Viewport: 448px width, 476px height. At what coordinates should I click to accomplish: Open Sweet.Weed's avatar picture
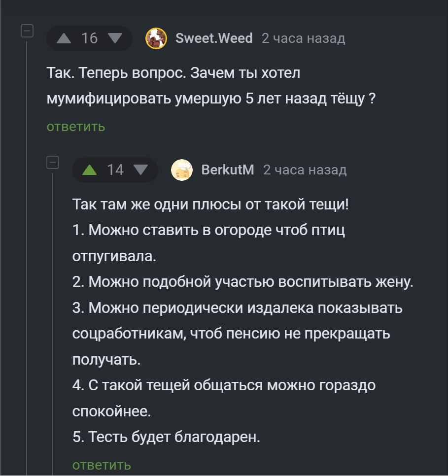pyautogui.click(x=156, y=38)
